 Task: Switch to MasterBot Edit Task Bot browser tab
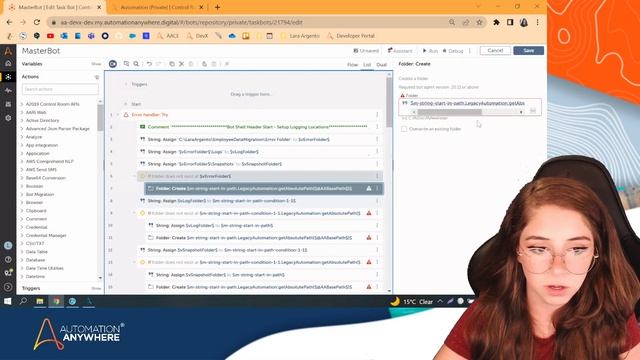[55, 7]
